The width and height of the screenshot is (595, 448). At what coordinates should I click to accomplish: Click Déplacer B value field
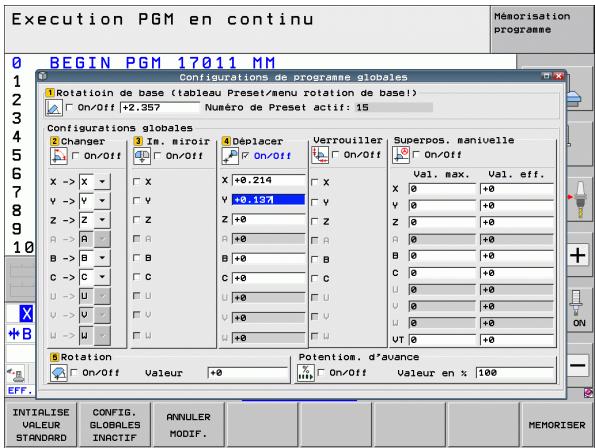[269, 259]
